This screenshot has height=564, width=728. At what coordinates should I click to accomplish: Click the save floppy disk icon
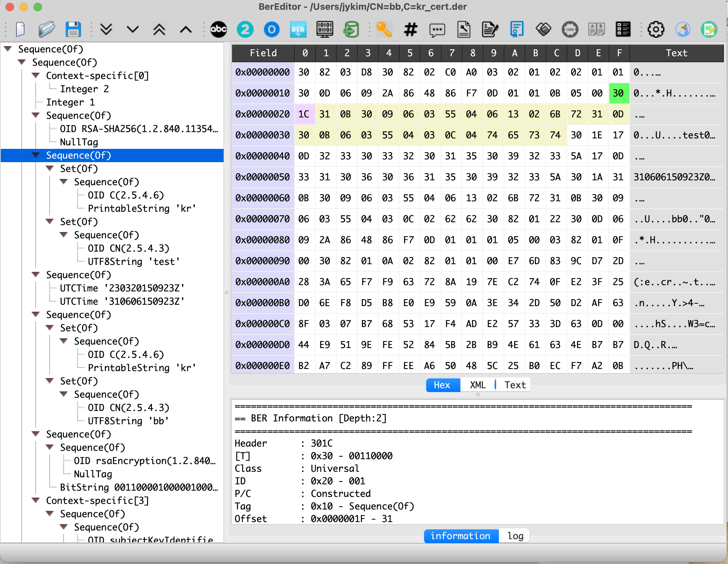tap(73, 29)
